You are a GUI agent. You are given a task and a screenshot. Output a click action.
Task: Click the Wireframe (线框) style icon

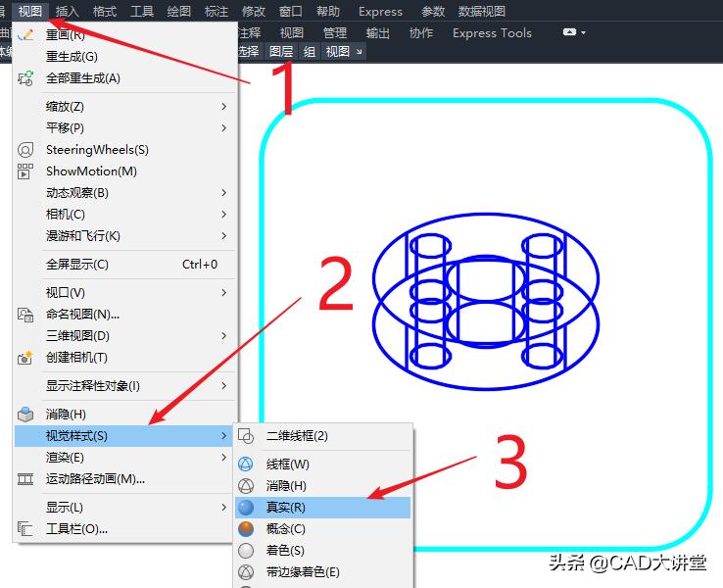(x=246, y=464)
